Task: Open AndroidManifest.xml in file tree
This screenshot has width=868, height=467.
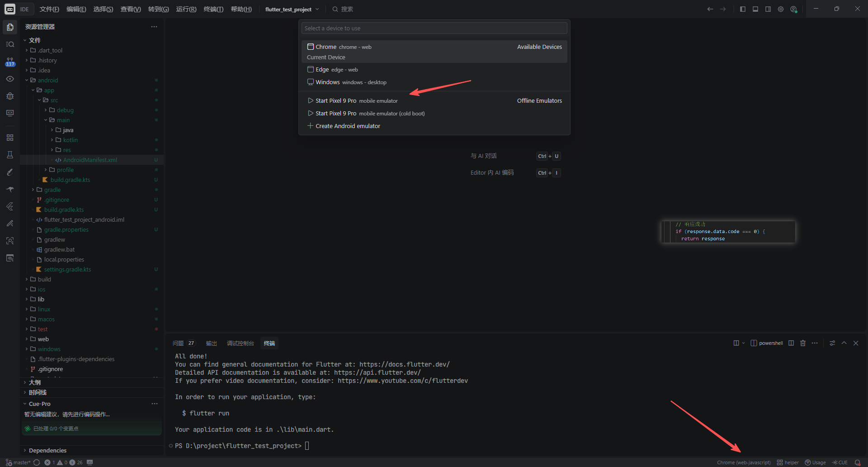Action: [x=92, y=160]
